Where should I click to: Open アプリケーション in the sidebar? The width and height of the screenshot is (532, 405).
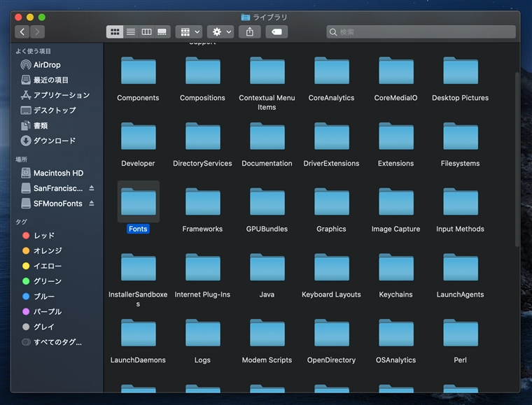click(x=56, y=95)
